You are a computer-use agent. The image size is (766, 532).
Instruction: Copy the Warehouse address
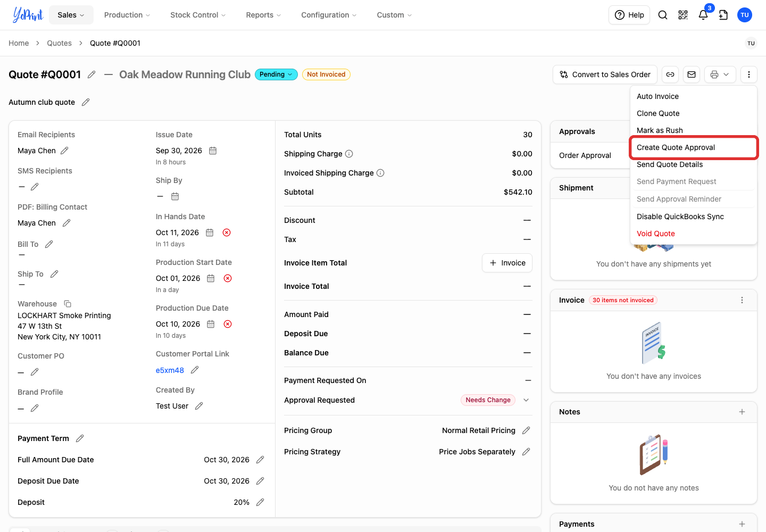point(68,304)
